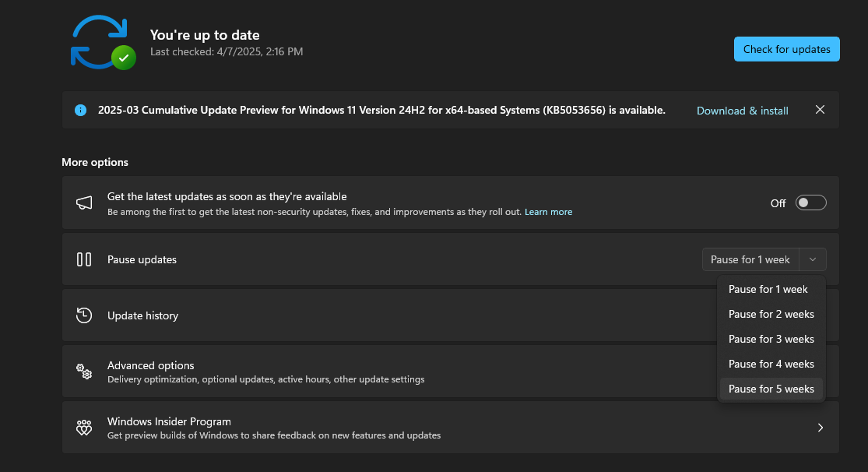Viewport: 868px width, 472px height.
Task: Click the blue info icon on update banner
Action: click(x=80, y=111)
